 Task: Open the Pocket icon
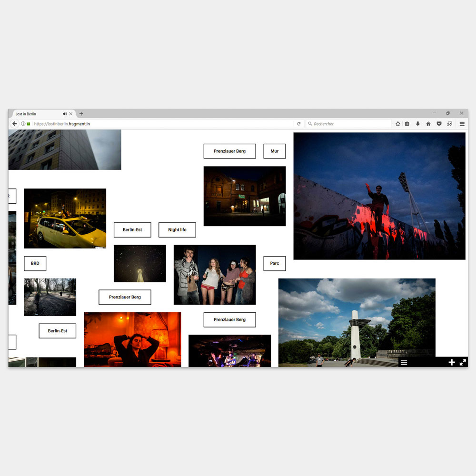[x=439, y=124]
